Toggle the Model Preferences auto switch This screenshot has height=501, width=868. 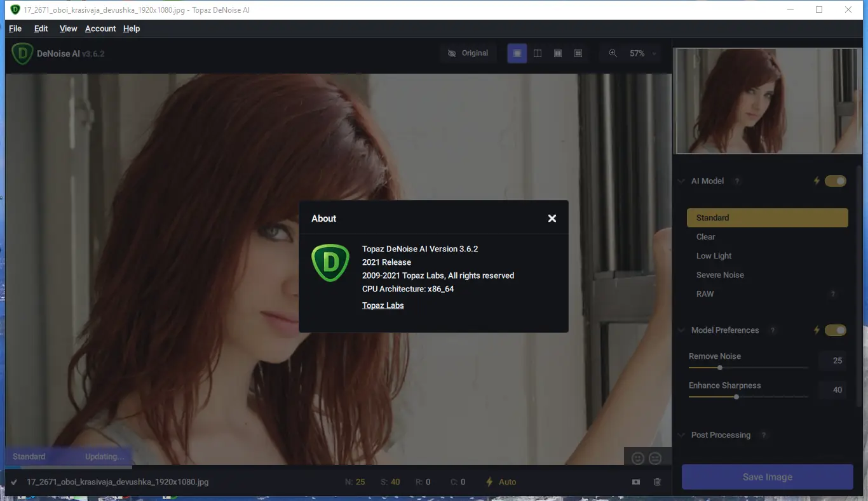835,330
